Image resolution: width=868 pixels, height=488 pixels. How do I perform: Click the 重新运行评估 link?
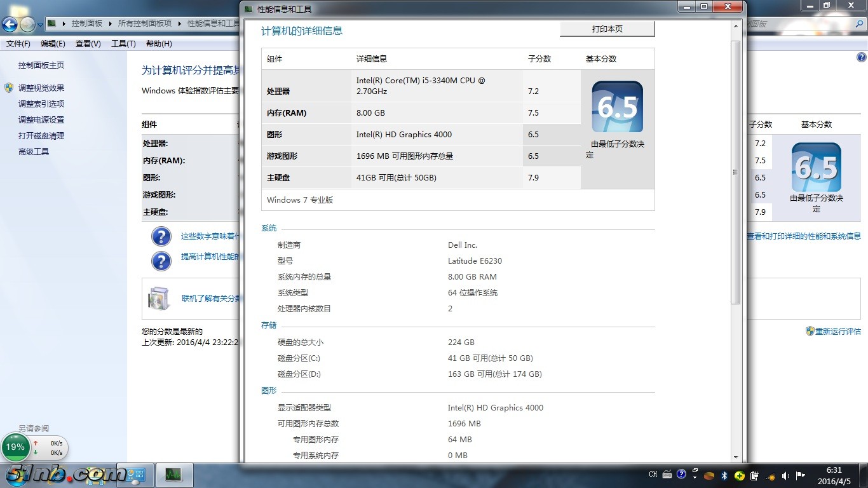(837, 331)
